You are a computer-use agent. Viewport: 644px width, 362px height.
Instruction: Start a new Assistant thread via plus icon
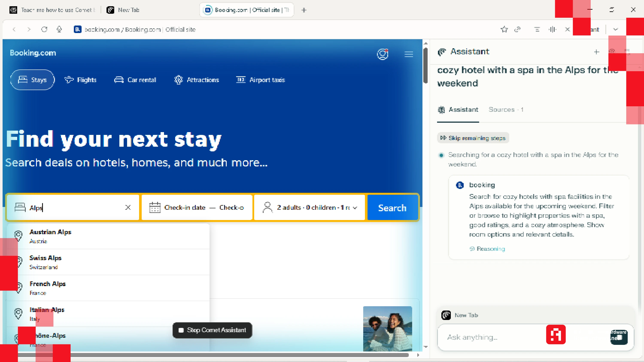pyautogui.click(x=597, y=52)
